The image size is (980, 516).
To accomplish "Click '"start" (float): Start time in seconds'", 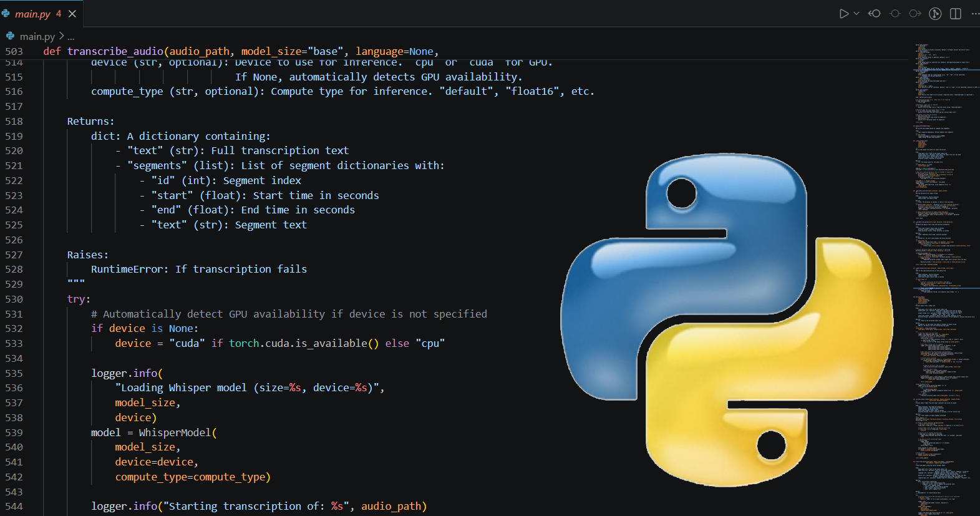I will (x=265, y=196).
